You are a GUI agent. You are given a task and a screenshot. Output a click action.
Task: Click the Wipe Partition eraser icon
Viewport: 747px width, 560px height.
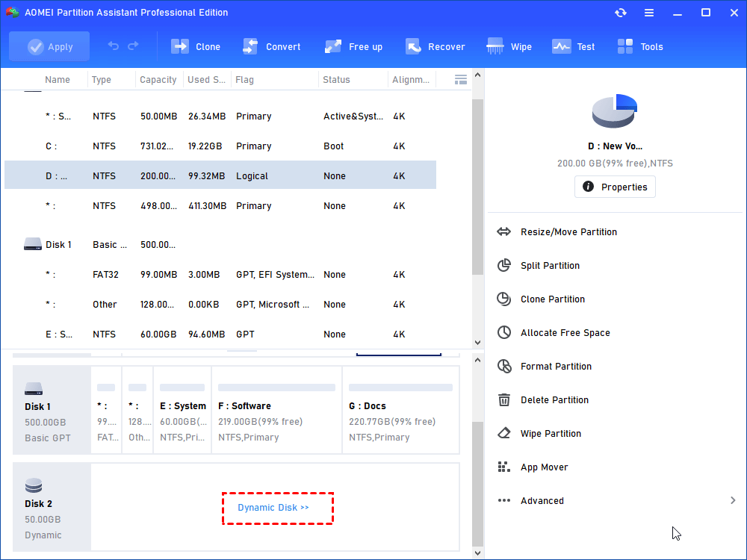[504, 433]
